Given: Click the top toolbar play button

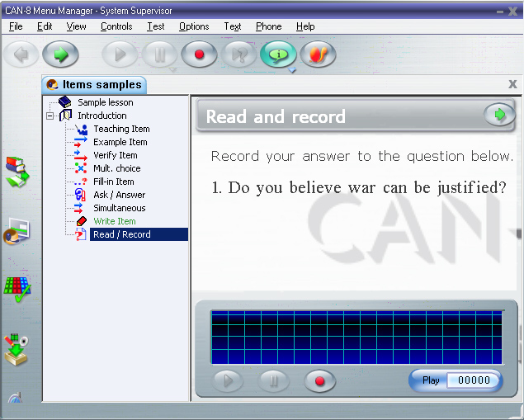Looking at the screenshot, I should pyautogui.click(x=120, y=54).
